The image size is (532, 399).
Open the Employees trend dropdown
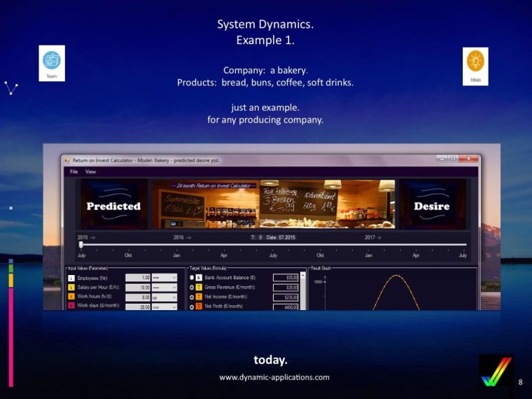click(165, 278)
